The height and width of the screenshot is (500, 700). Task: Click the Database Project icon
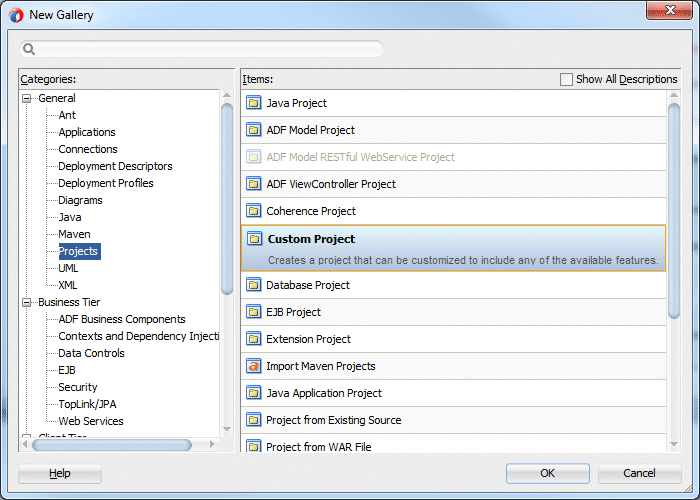[x=254, y=285]
